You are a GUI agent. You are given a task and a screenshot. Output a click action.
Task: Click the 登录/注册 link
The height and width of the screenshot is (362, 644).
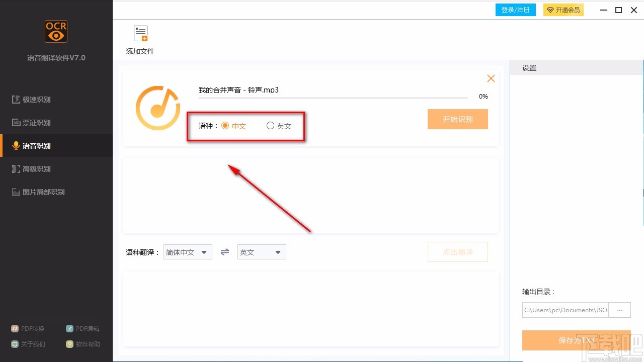515,10
